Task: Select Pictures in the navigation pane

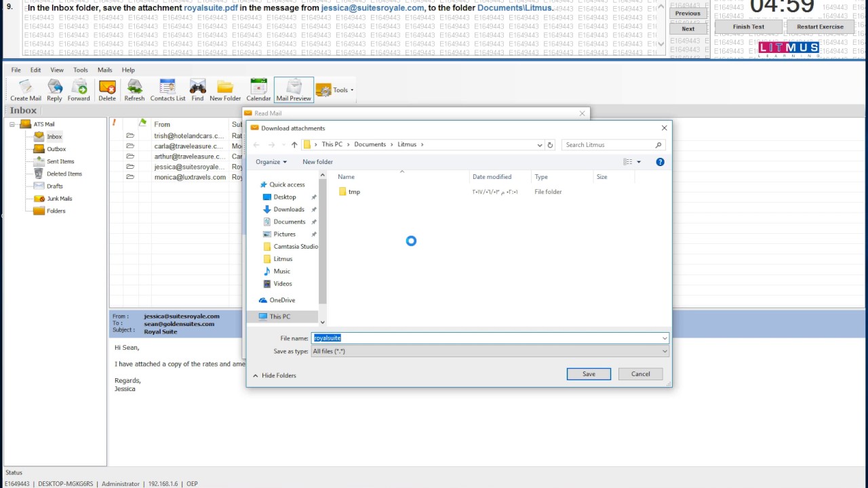Action: 285,234
